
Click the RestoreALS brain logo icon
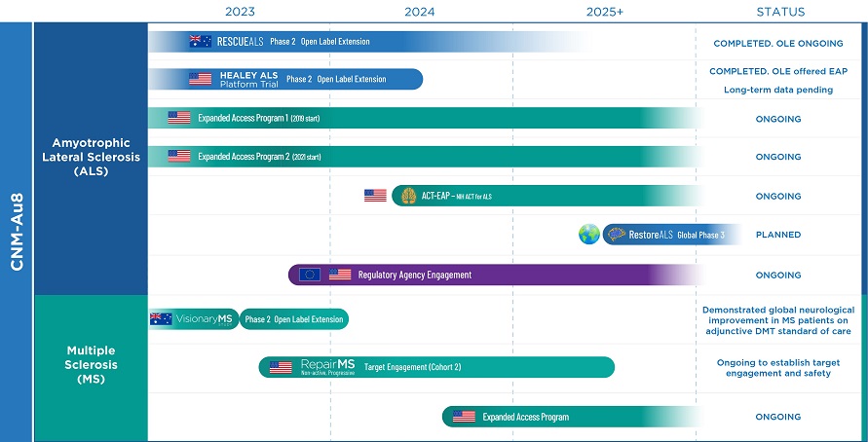click(617, 235)
